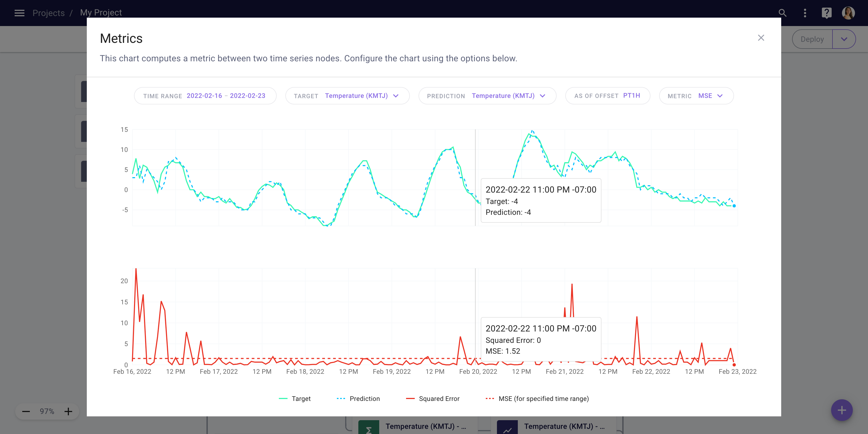Click the Feb 23, 2022 axis label
Viewport: 868px width, 434px height.
pos(737,371)
